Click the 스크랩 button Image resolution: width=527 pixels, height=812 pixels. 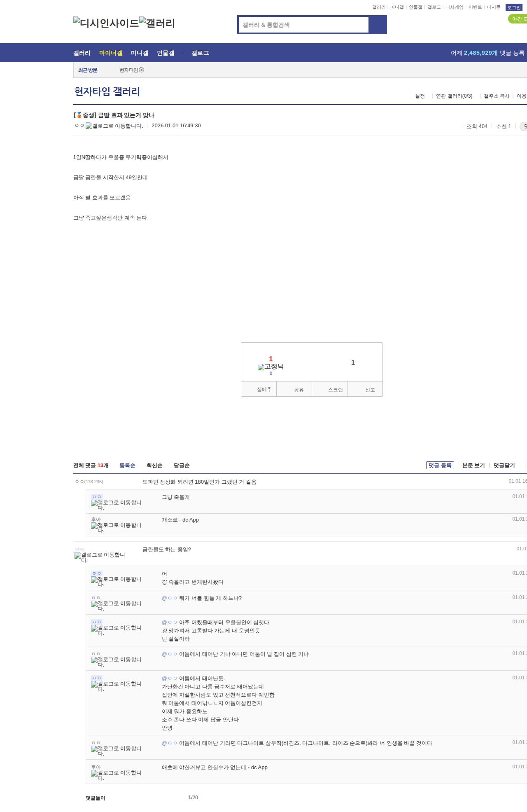(x=330, y=389)
